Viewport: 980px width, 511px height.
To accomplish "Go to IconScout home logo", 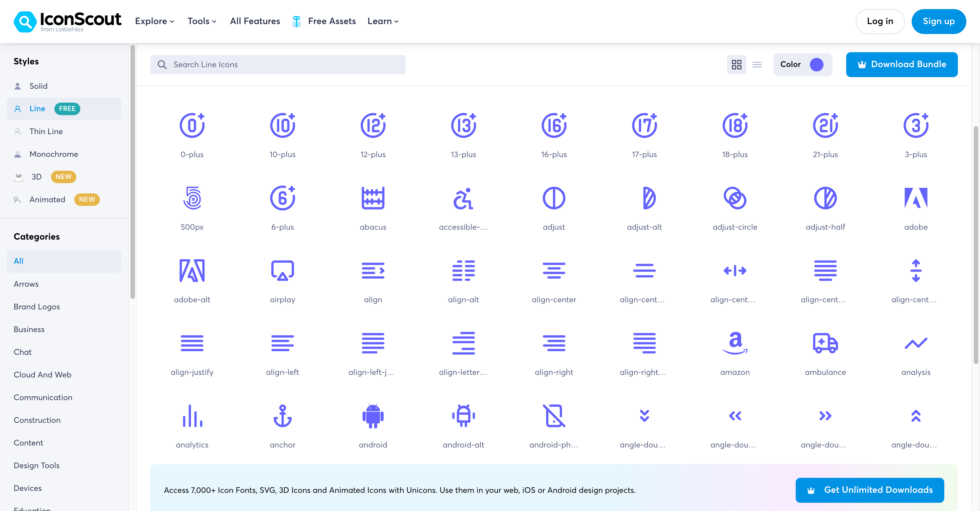I will coord(67,21).
